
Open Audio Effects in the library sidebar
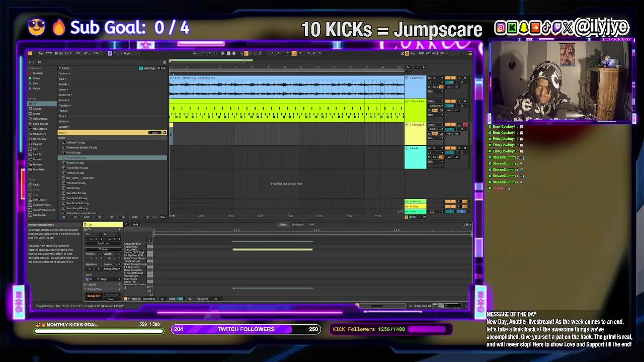[x=39, y=124]
